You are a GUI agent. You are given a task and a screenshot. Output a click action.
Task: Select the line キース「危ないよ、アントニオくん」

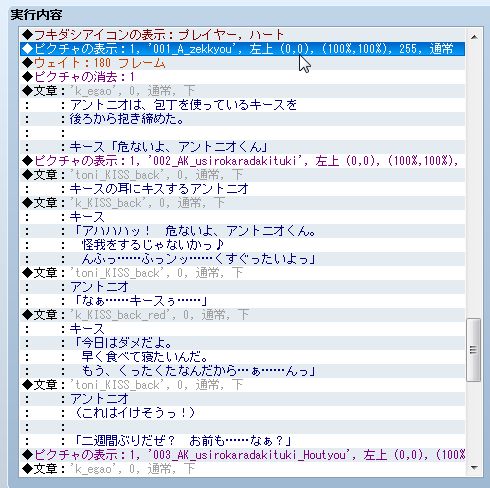coord(243,147)
